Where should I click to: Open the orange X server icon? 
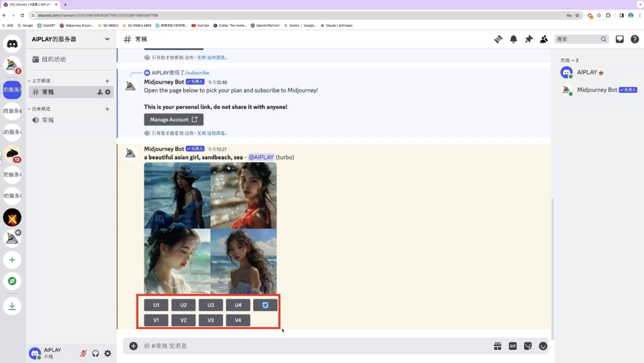(12, 217)
